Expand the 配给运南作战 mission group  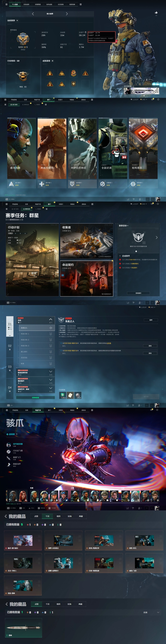(50, 371)
